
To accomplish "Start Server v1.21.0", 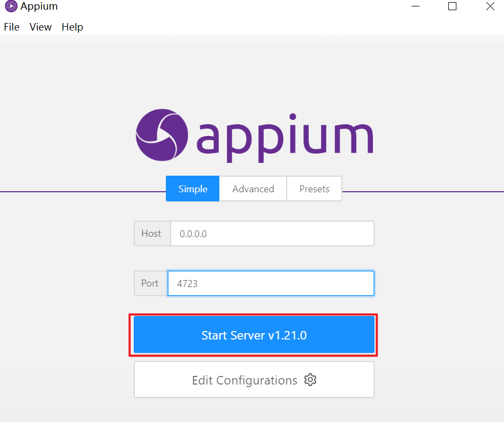I will (254, 335).
